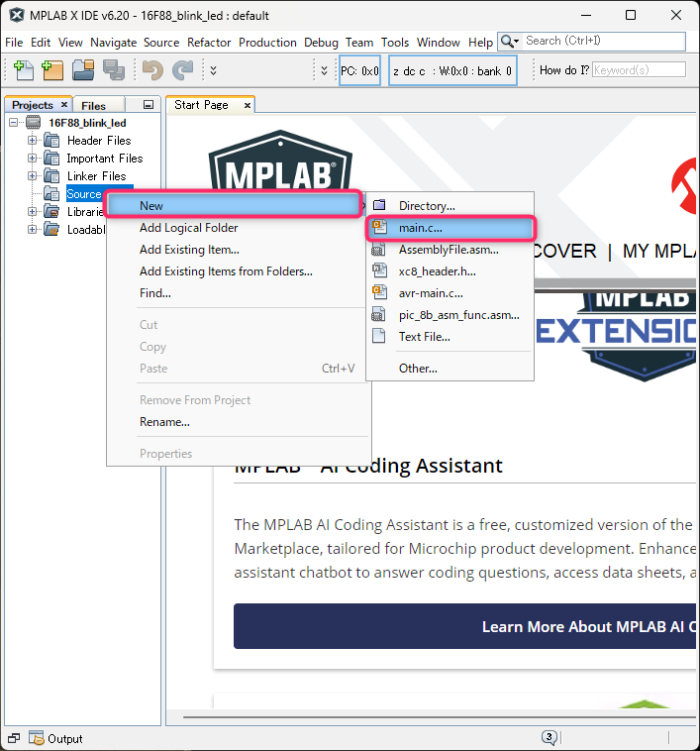Select the Linker Files tree label
The image size is (700, 751).
97,175
